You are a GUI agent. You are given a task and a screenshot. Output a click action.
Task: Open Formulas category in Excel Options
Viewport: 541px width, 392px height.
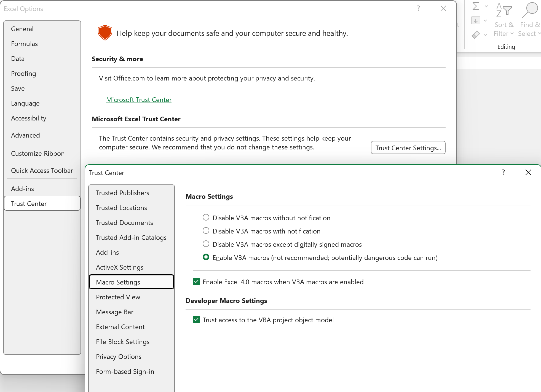tap(42, 44)
